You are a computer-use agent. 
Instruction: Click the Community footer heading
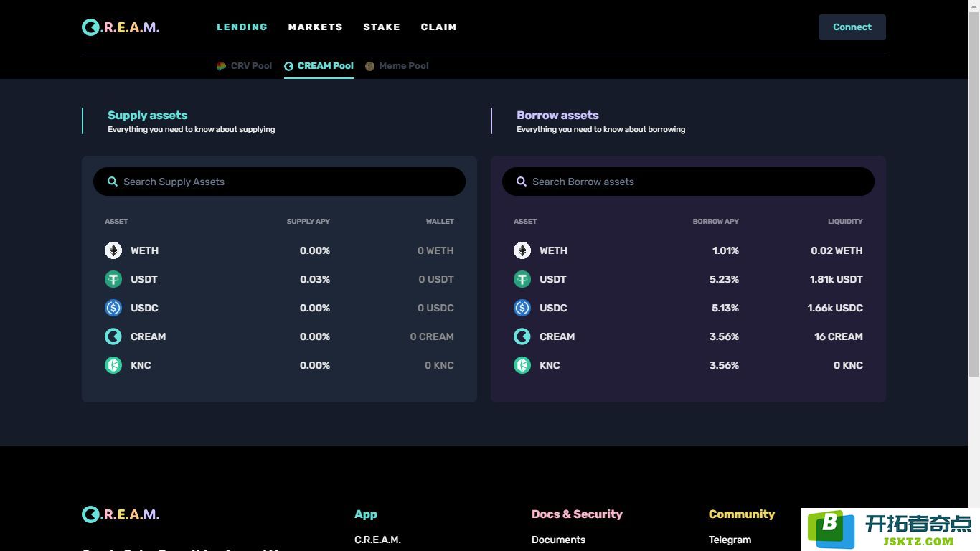[742, 514]
